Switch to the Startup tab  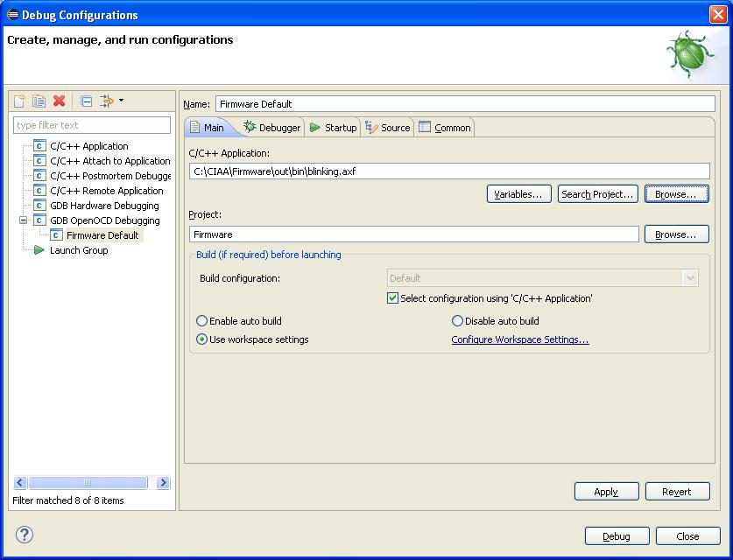coord(334,128)
